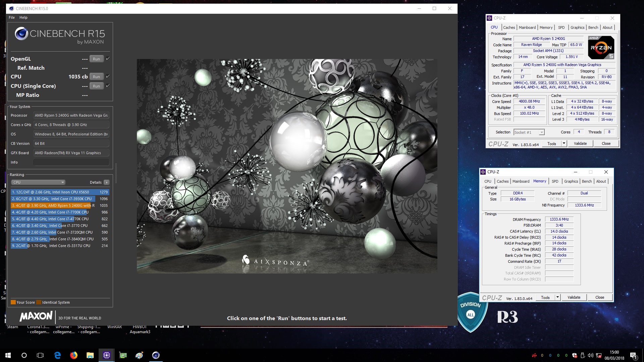Switch to Mainboard tab in top CPU-Z window
644x362 pixels.
coord(527,27)
